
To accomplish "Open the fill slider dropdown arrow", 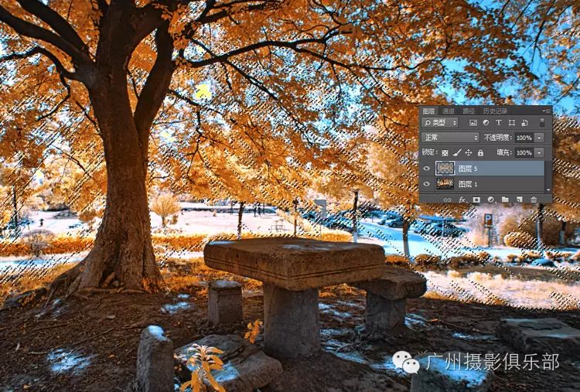I will coord(539,153).
